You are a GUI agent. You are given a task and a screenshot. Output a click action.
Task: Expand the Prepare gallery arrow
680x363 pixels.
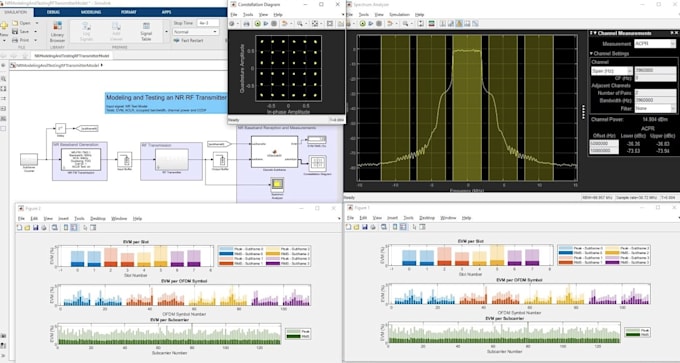point(166,32)
